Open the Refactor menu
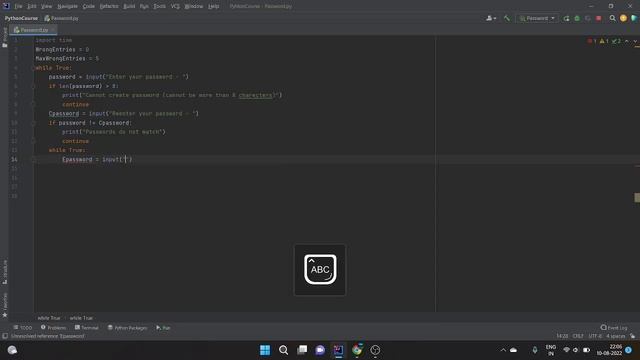 tap(109, 6)
